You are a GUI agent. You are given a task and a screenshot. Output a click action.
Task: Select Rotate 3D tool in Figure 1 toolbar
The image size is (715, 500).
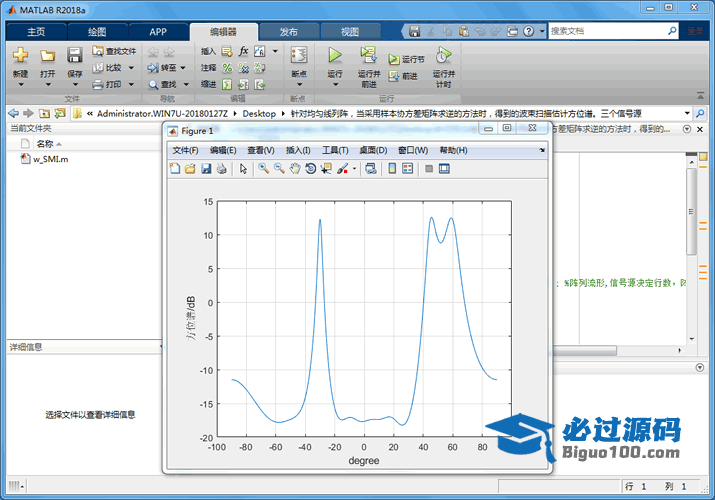pos(311,169)
